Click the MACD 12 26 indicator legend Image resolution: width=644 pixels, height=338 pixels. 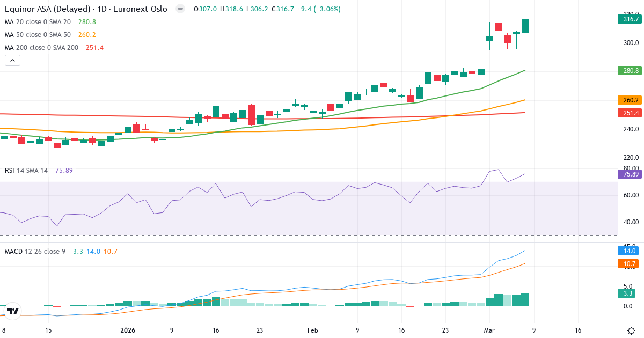pos(35,251)
